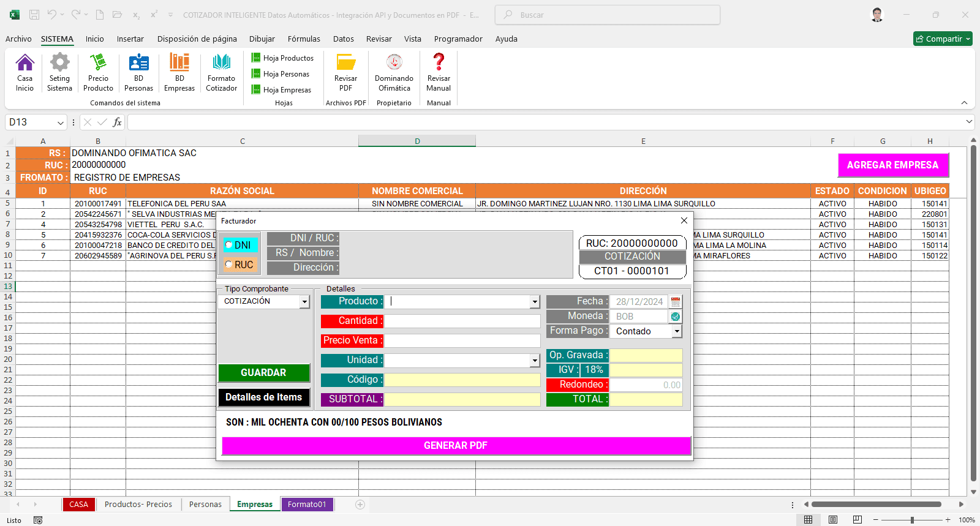Click the Undo icon

pos(52,15)
